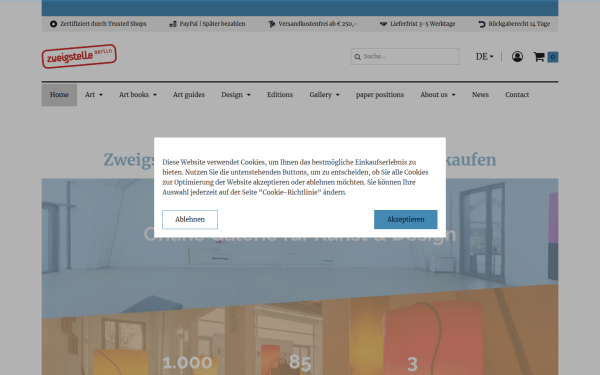Expand the Design menu dropdown

pos(236,95)
